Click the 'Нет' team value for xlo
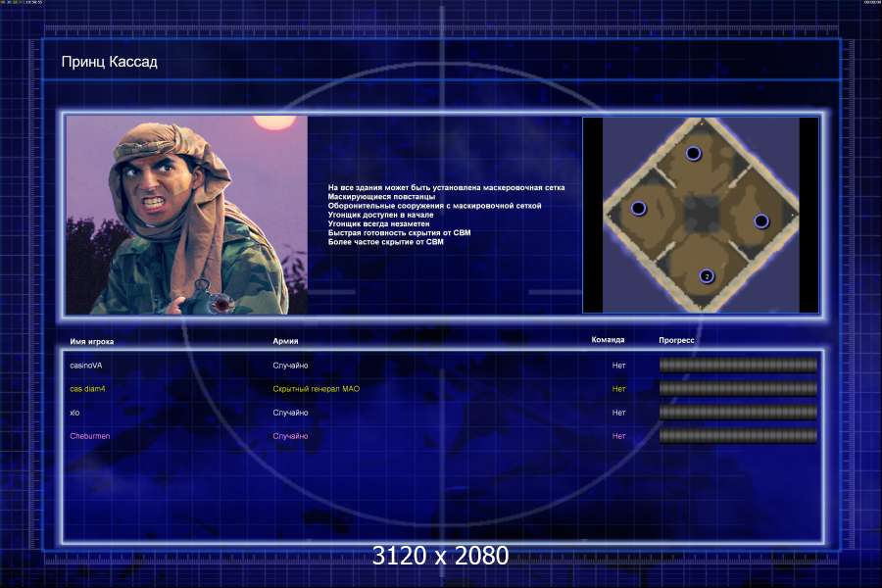 [618, 413]
